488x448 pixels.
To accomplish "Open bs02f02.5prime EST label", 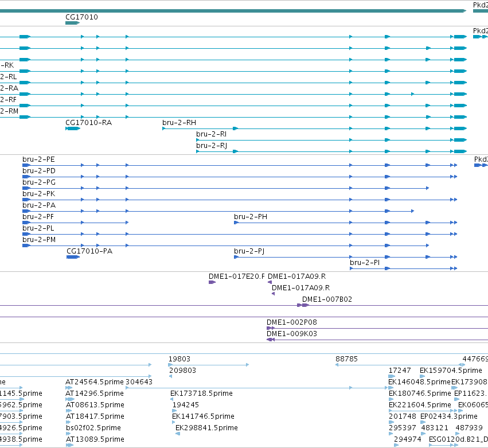I will tap(93, 428).
